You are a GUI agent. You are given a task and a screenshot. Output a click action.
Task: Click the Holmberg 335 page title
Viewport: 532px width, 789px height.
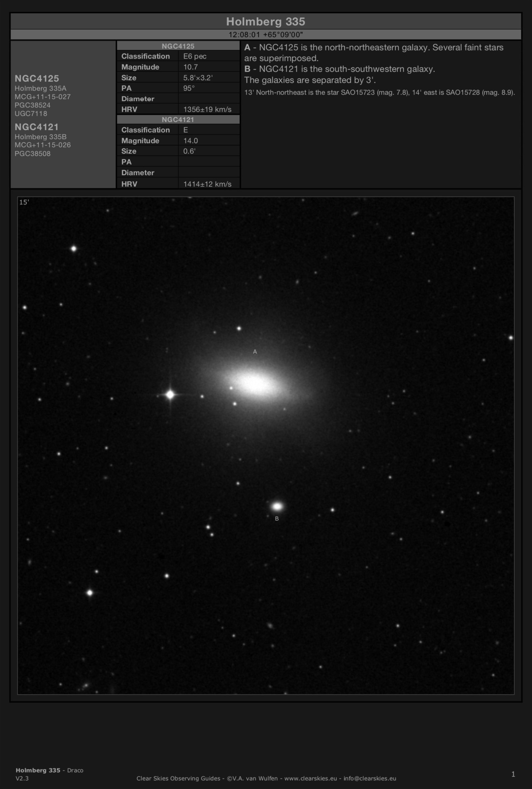tap(266, 22)
